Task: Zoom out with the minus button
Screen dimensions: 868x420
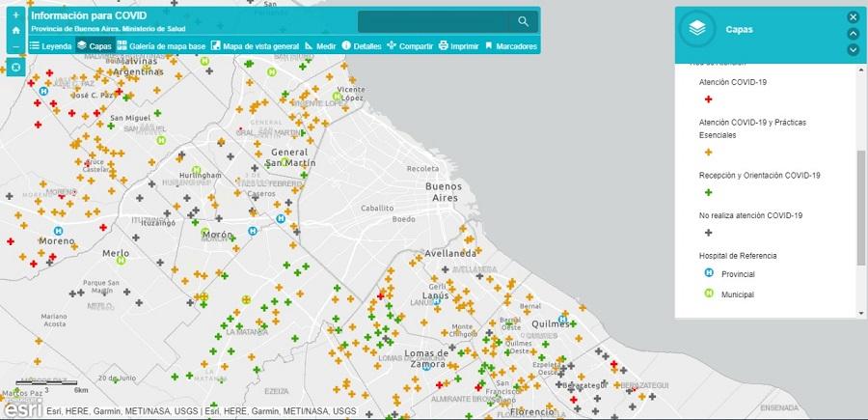Action: click(x=15, y=46)
